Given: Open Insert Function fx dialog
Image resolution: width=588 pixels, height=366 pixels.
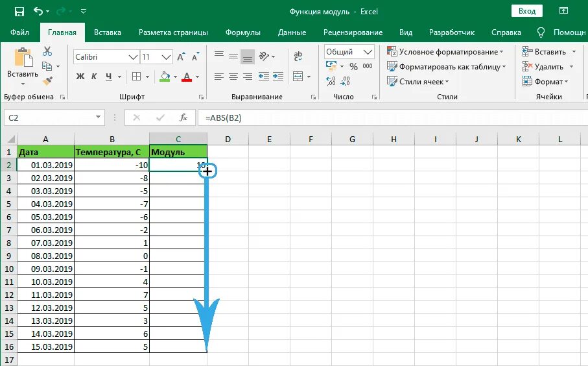Looking at the screenshot, I should (183, 117).
